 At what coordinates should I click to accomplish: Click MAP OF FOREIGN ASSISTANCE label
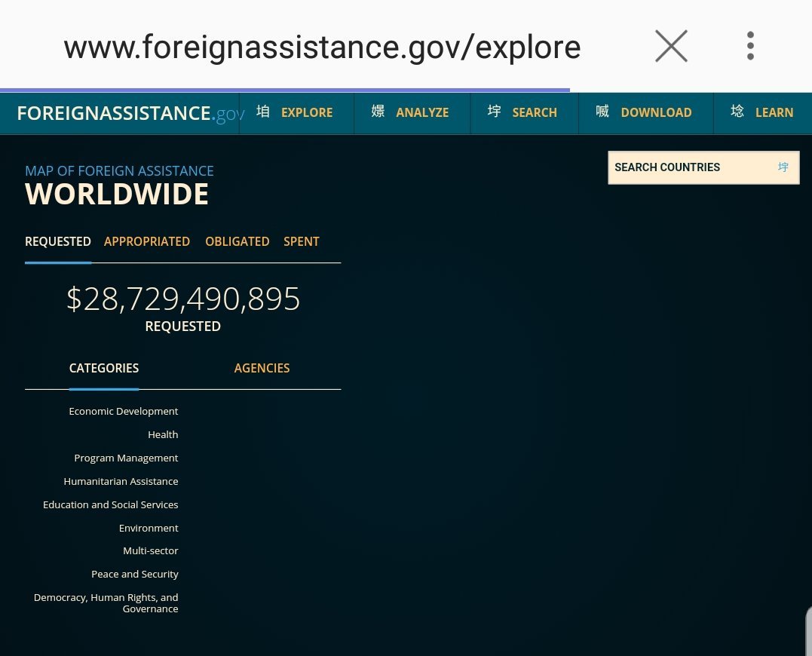click(119, 171)
